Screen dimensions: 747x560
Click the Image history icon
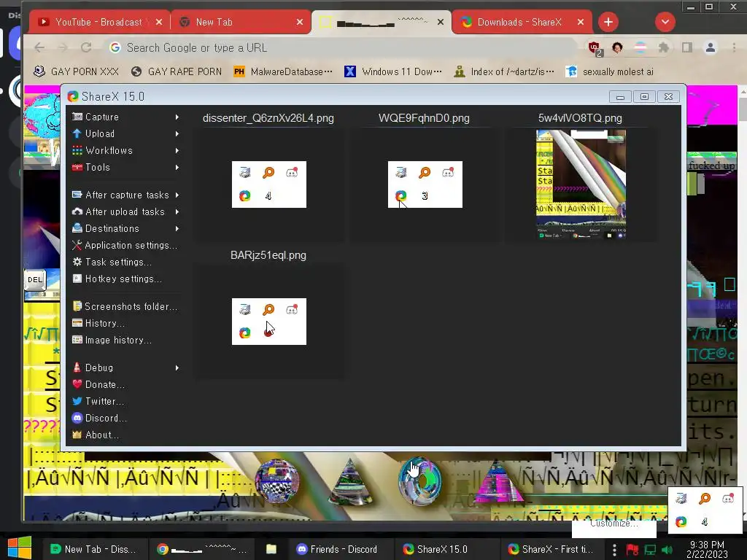point(77,340)
